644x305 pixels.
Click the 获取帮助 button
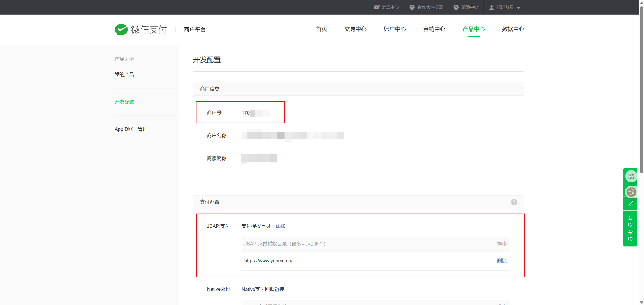point(630,228)
